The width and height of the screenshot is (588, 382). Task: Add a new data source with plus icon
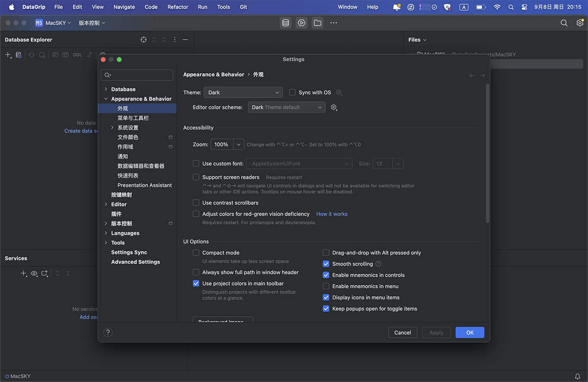coord(8,55)
